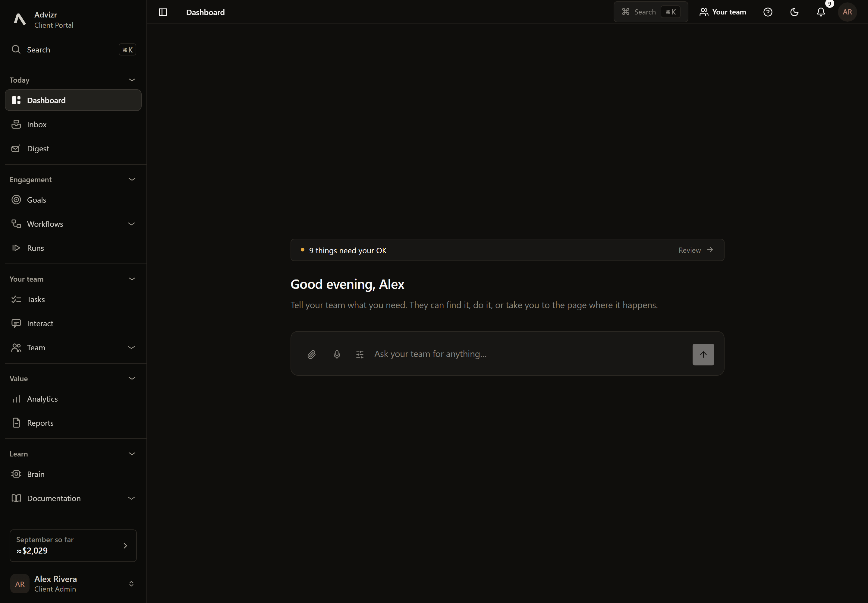
Task: Collapse the Today section
Action: click(x=132, y=80)
